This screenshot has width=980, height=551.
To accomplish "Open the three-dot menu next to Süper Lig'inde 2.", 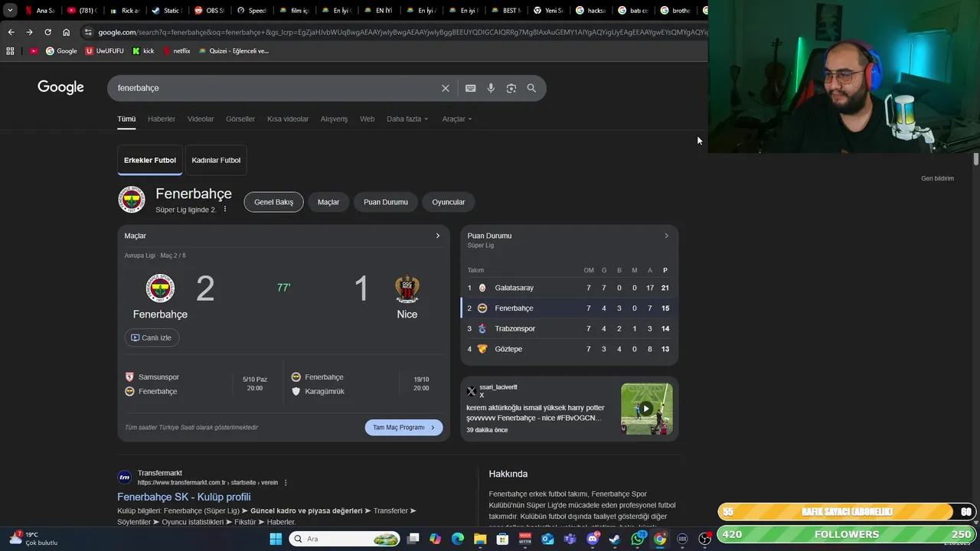I will tap(225, 209).
